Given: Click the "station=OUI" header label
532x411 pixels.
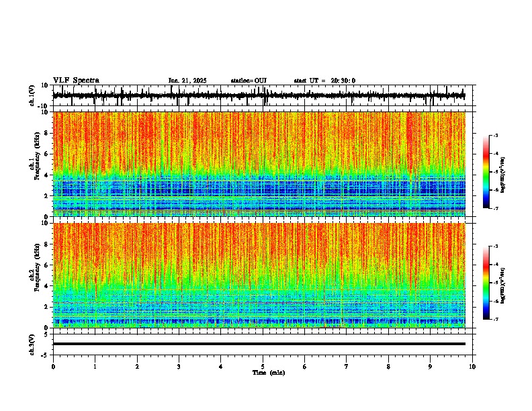Looking at the screenshot, I should (x=249, y=81).
